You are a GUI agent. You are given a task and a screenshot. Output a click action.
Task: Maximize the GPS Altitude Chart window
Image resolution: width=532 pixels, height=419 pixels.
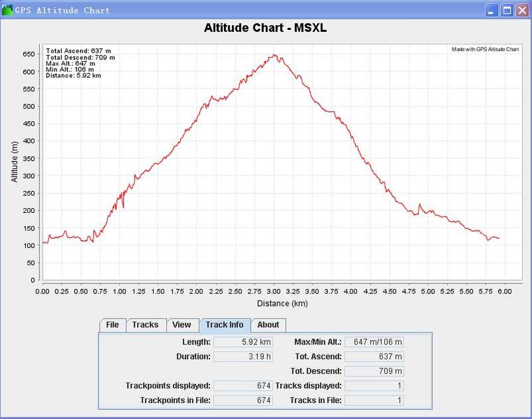[x=507, y=11]
